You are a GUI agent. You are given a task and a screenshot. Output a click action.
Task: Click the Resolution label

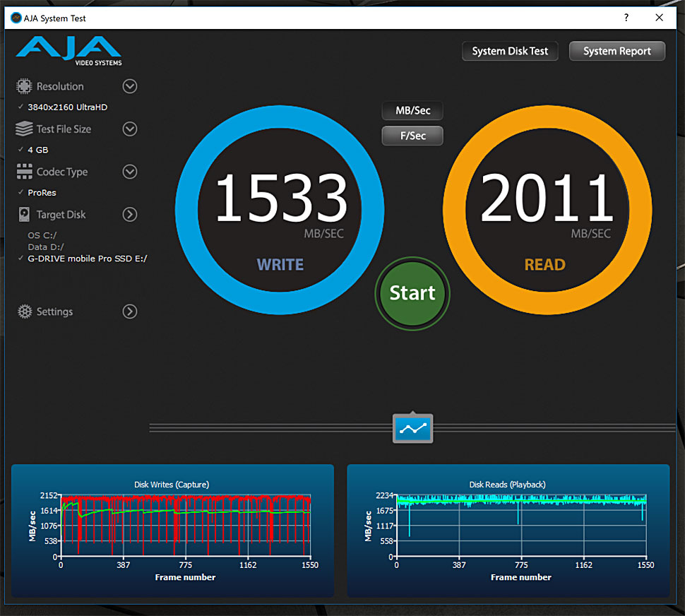coord(60,86)
